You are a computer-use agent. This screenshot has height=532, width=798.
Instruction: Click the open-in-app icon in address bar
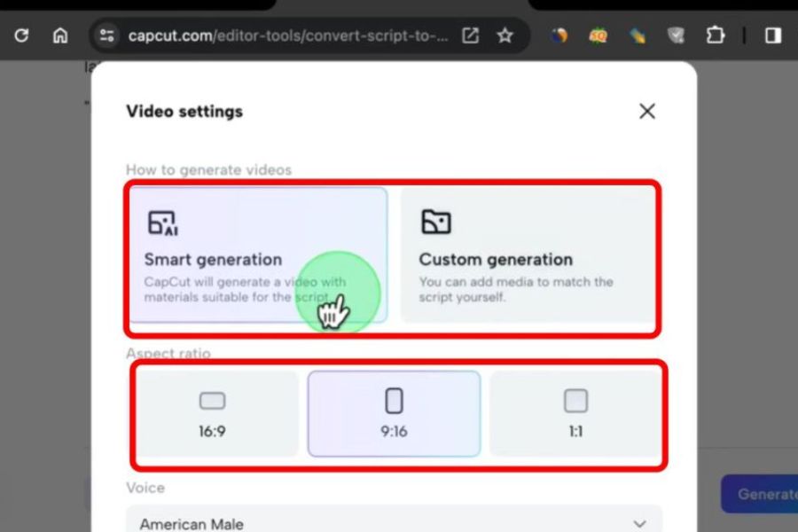471,35
